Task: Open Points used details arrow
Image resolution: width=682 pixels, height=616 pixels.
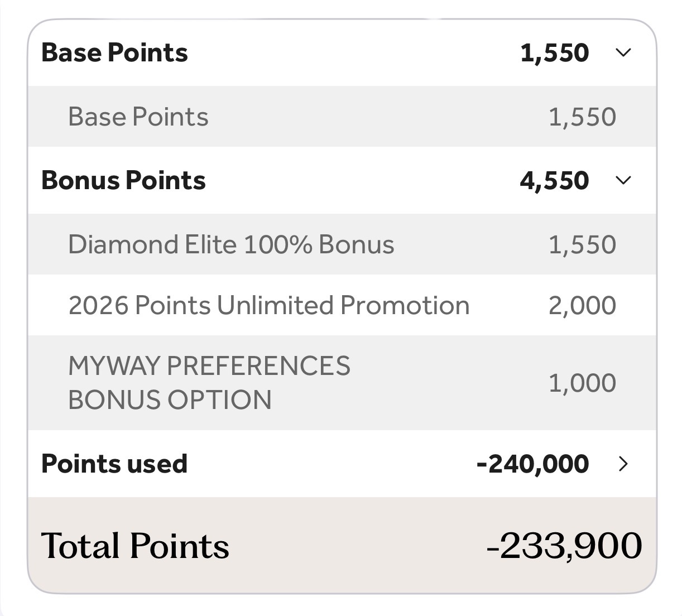Action: (x=623, y=464)
